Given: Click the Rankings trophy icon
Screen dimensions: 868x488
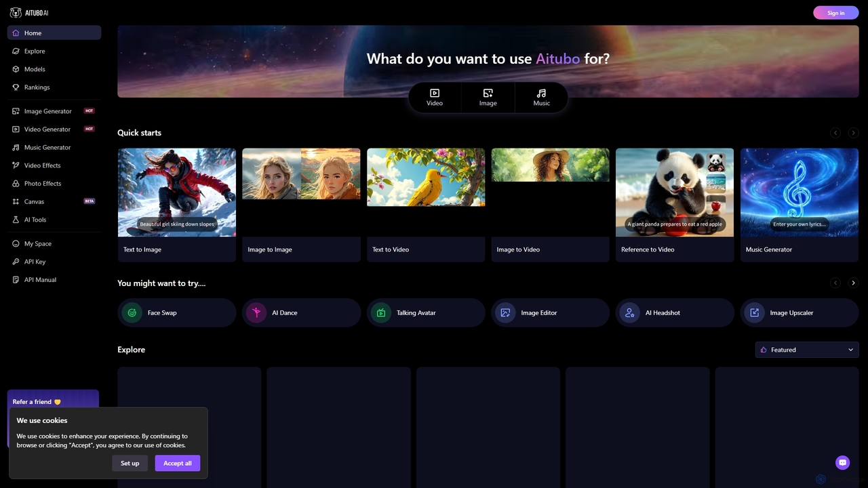Looking at the screenshot, I should click(x=16, y=87).
